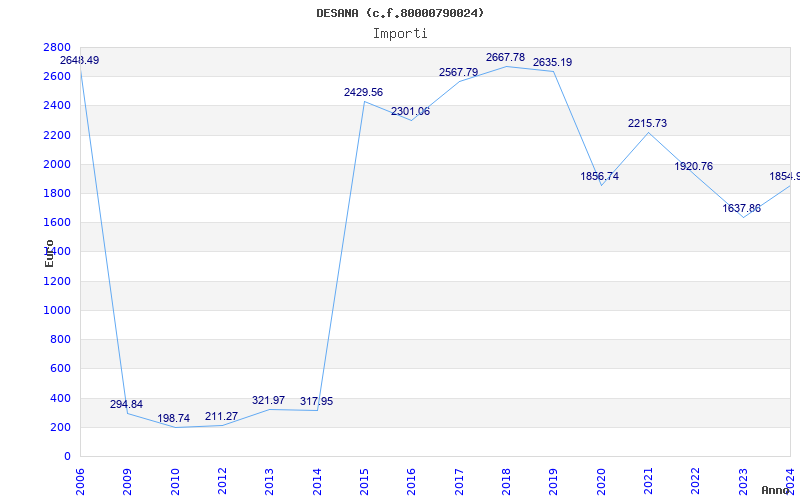The height and width of the screenshot is (500, 800).
Task: Click the data label 211.27
Action: (221, 416)
